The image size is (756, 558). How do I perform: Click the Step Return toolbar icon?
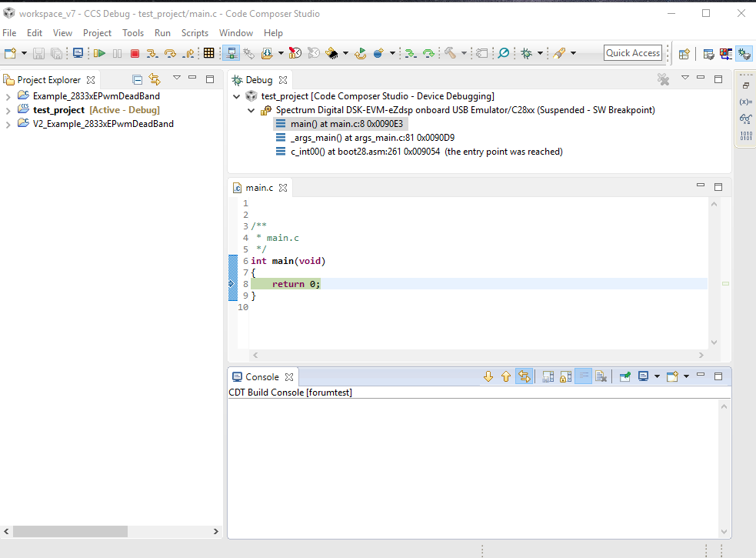188,53
